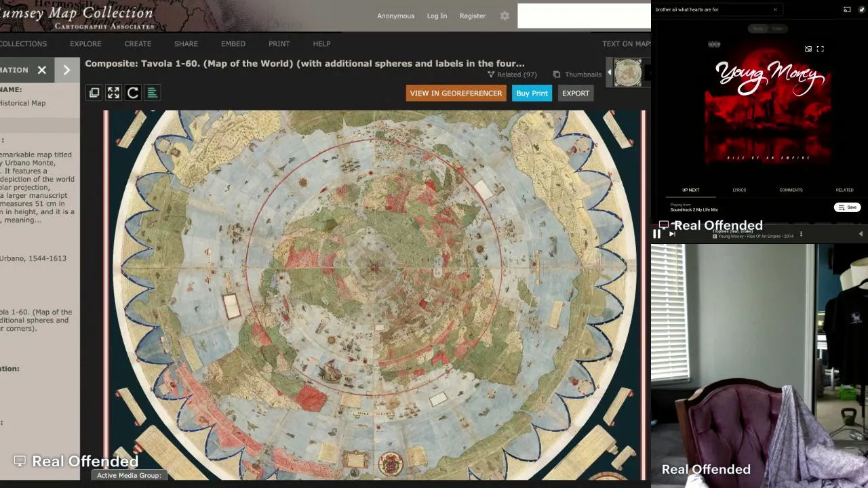The image size is (868, 488).
Task: Collapse thumbnail strip with left arrow
Action: click(x=609, y=73)
